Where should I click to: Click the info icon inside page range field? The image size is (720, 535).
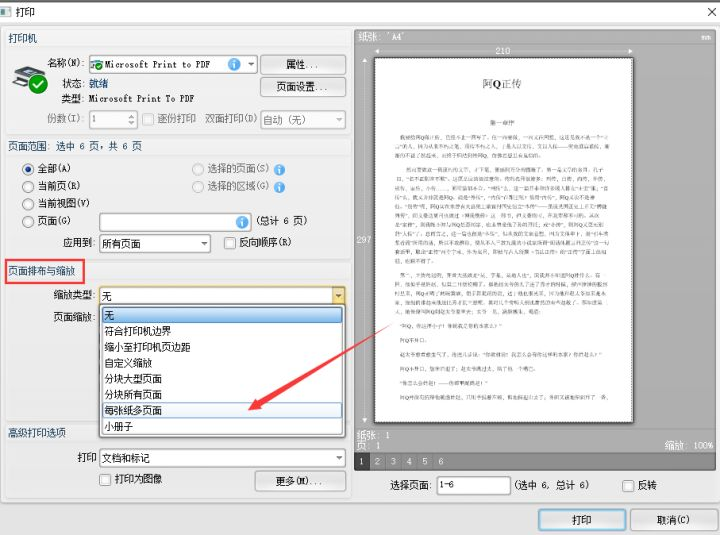click(x=242, y=222)
